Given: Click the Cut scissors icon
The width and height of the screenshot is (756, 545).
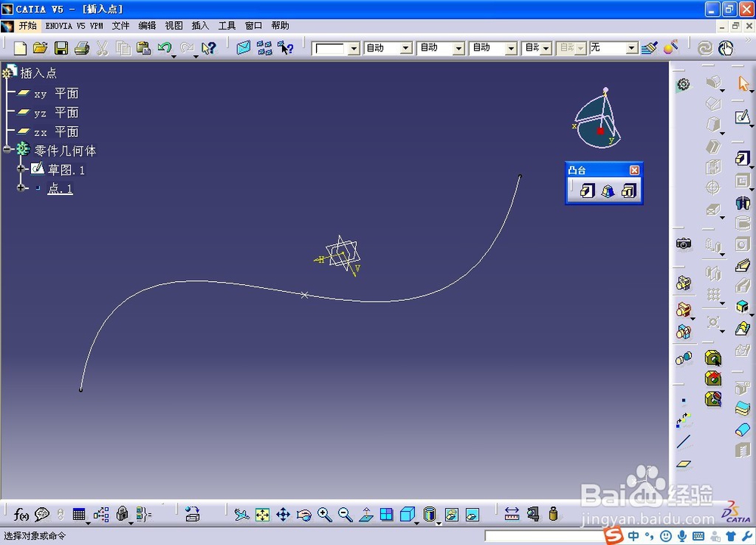Looking at the screenshot, I should pyautogui.click(x=102, y=48).
